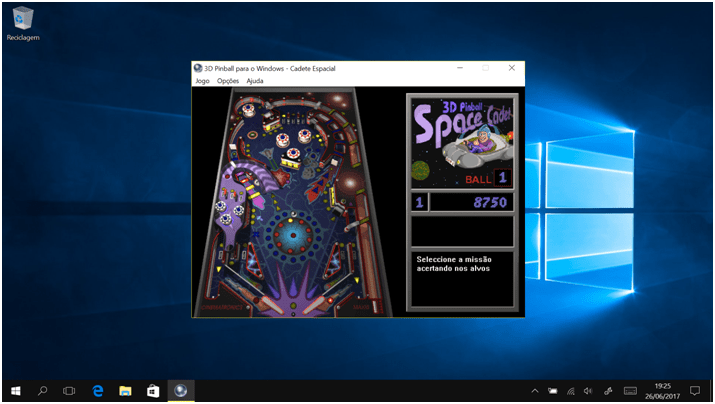Minimize the 3D Pinball window
The image size is (715, 404).
click(x=461, y=68)
